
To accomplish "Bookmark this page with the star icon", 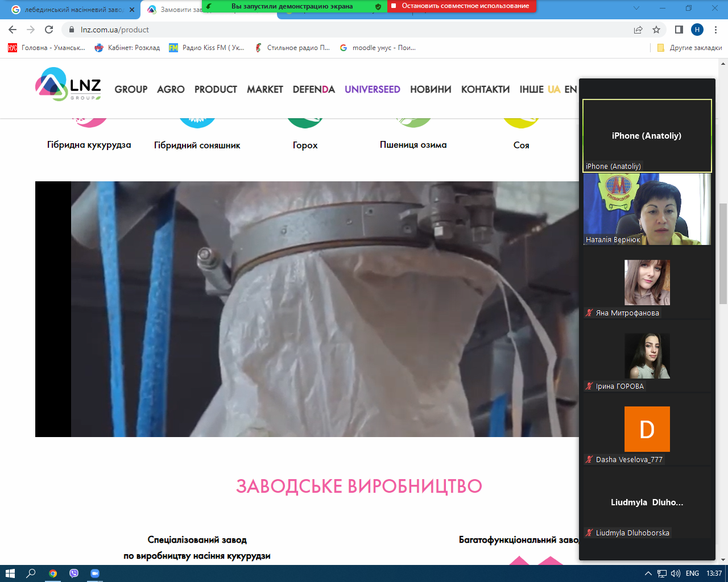I will point(656,30).
